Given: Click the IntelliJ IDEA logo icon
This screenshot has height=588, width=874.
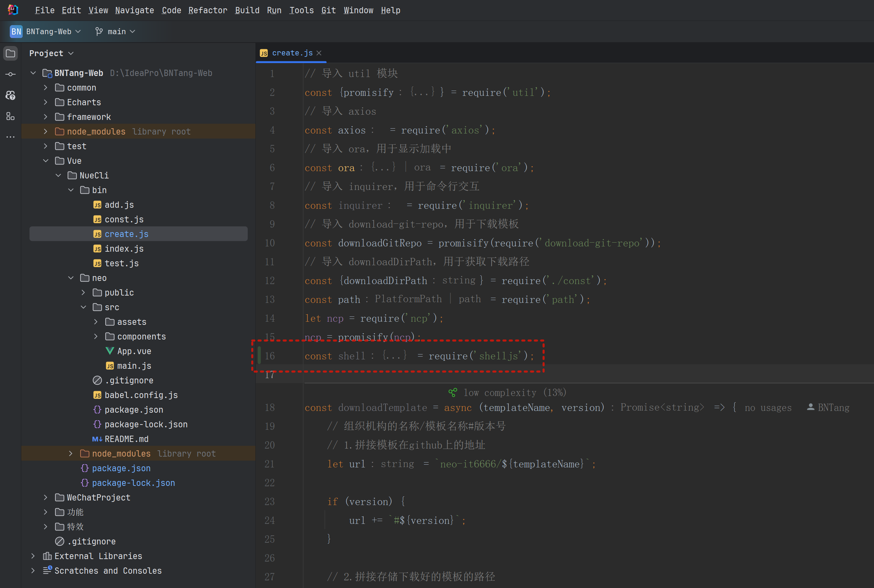Looking at the screenshot, I should click(x=13, y=10).
